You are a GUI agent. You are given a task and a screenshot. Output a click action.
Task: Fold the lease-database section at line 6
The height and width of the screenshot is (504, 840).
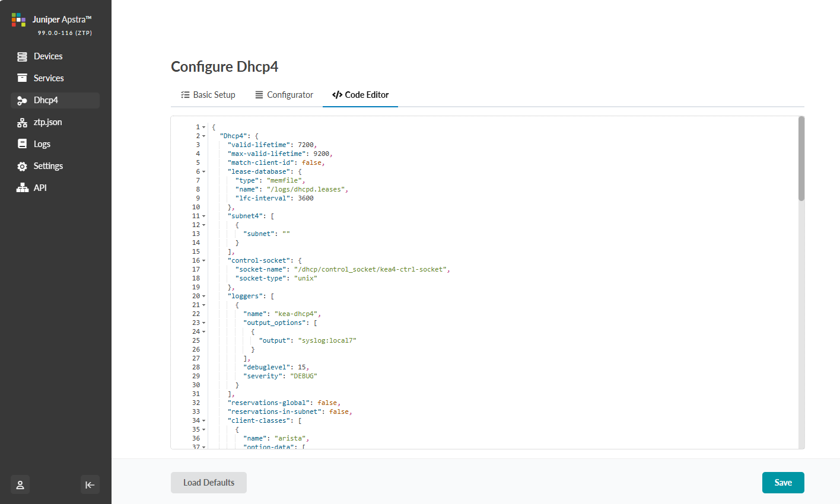pos(204,172)
